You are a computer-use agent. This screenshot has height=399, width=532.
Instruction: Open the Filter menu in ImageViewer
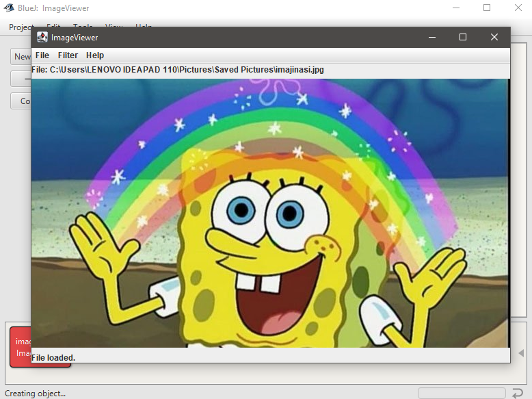(x=68, y=55)
